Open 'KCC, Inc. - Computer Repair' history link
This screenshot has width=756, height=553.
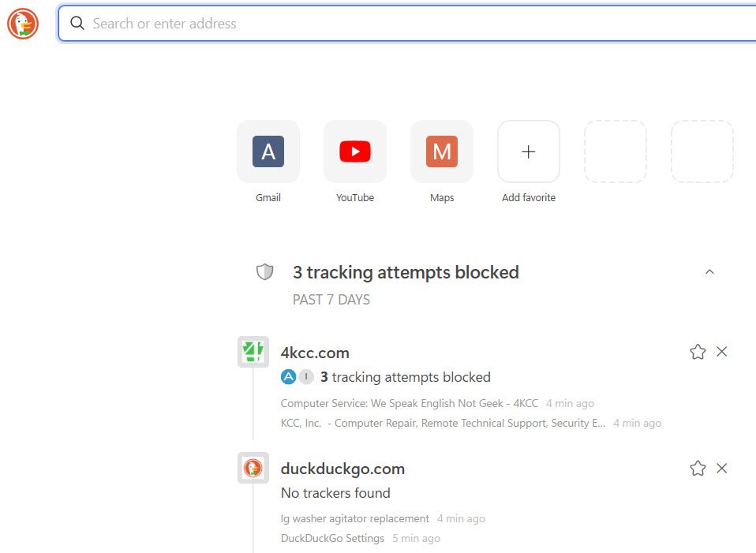coord(443,423)
